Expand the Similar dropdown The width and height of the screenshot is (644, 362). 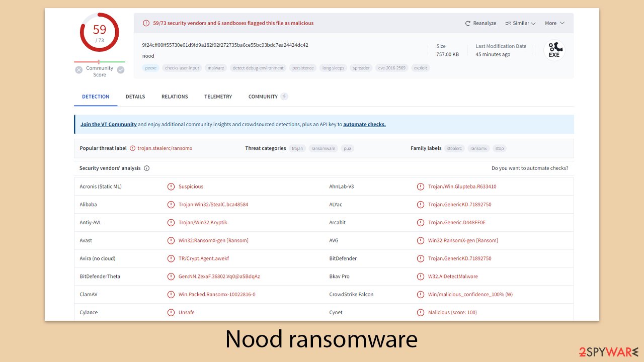[520, 23]
